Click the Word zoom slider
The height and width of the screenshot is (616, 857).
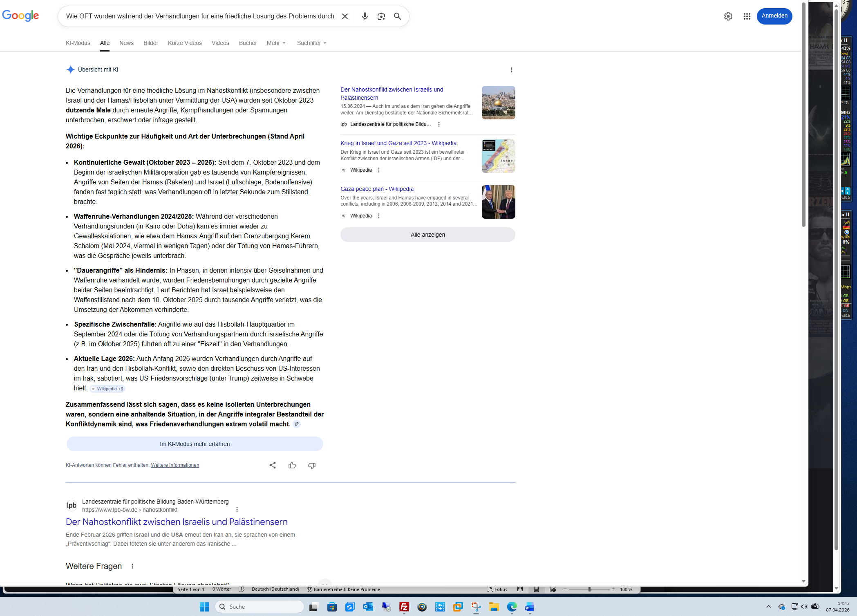click(x=589, y=589)
